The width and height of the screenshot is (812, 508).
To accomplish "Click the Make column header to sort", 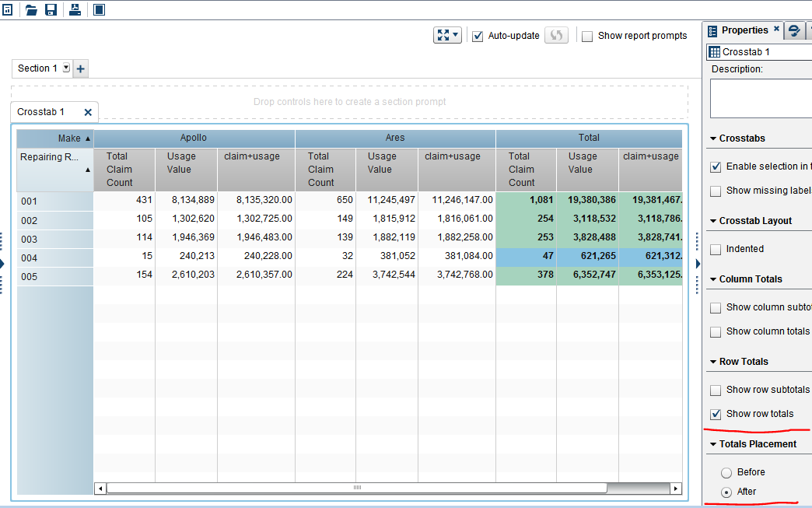I will point(68,138).
